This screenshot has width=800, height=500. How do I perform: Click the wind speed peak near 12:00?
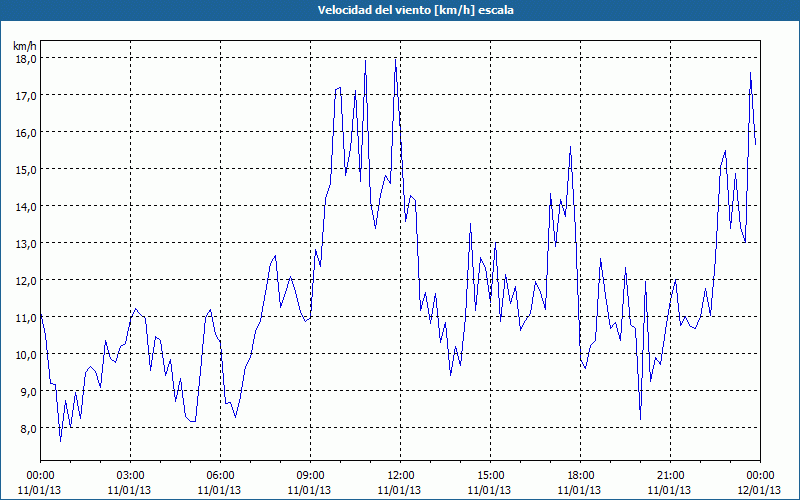[x=395, y=59]
